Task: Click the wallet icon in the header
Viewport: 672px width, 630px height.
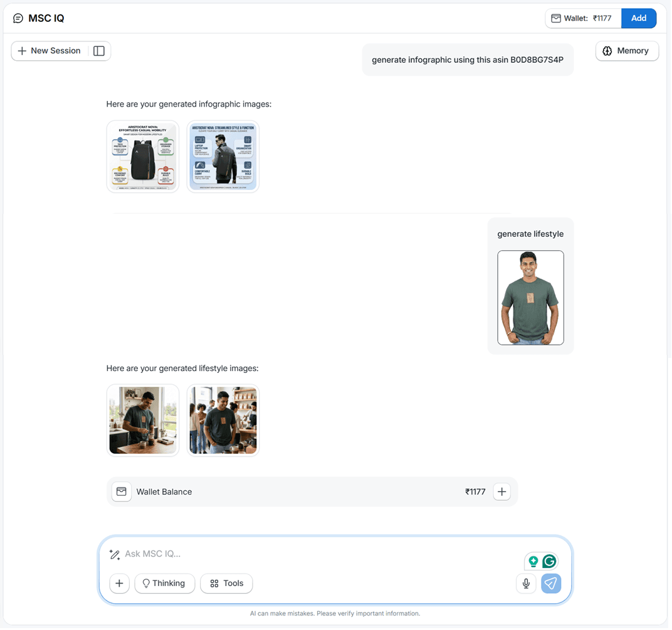Action: click(x=556, y=18)
